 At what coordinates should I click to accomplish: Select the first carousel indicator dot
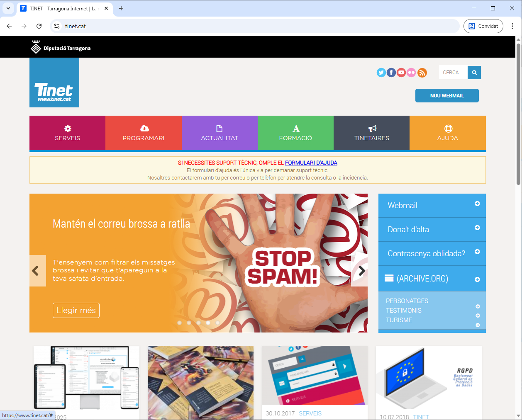pyautogui.click(x=179, y=323)
